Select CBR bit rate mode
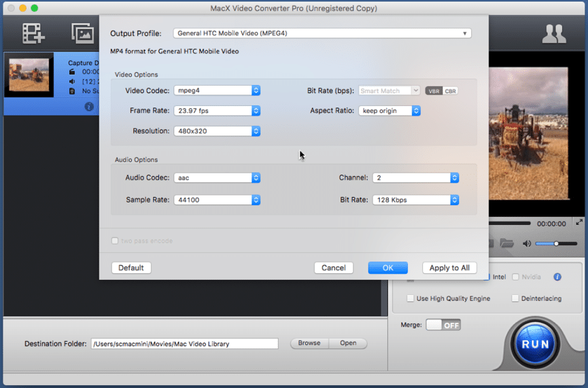588x388 pixels. click(x=451, y=91)
